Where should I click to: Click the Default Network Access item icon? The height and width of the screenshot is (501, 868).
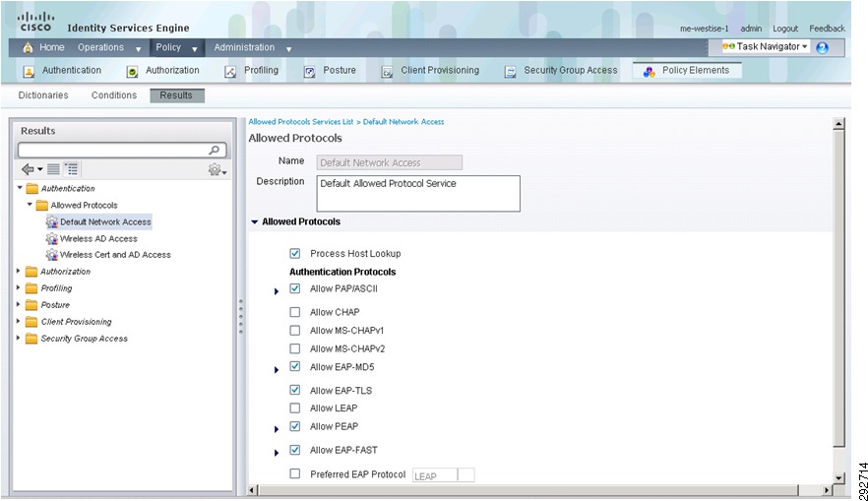[x=52, y=222]
